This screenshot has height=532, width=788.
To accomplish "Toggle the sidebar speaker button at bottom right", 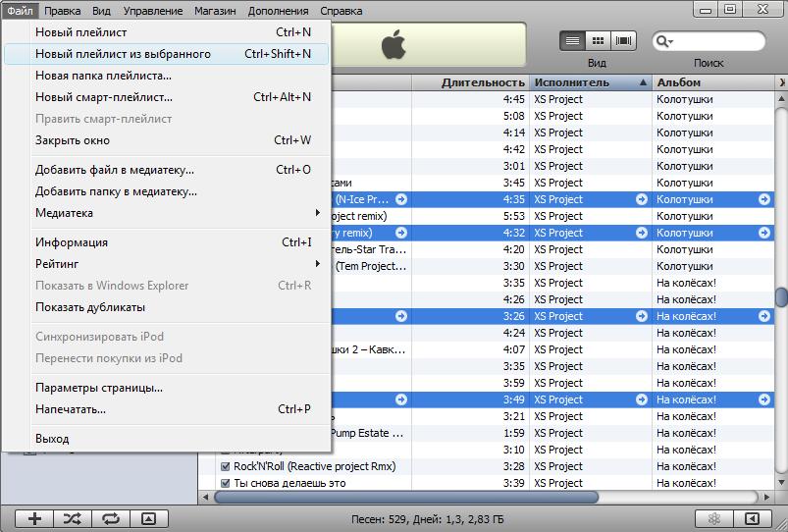I will coord(752,518).
